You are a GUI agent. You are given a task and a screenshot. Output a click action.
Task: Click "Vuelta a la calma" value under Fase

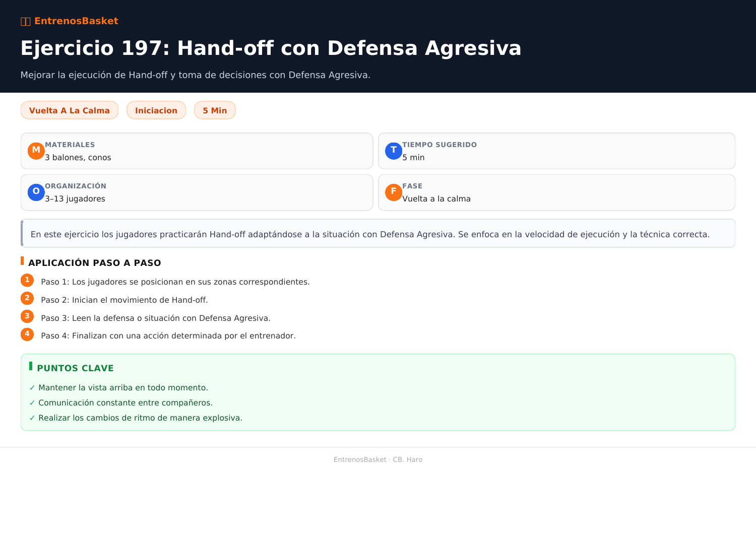(x=436, y=199)
